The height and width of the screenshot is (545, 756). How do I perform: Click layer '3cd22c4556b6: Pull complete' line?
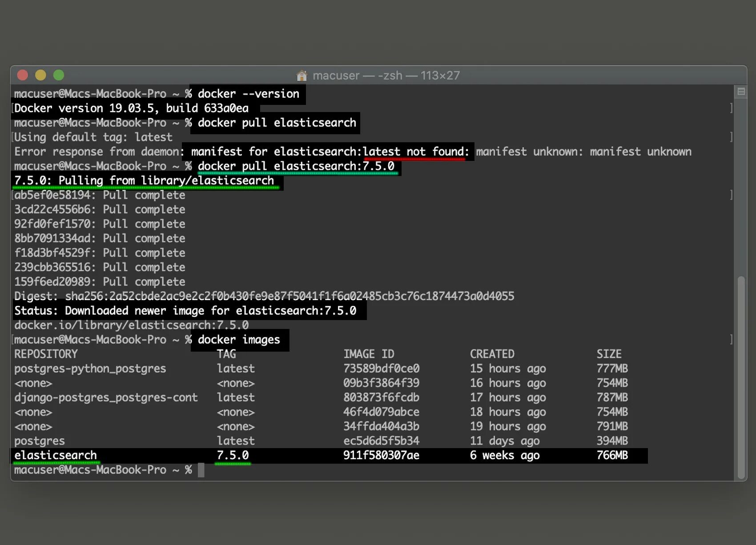click(x=100, y=209)
